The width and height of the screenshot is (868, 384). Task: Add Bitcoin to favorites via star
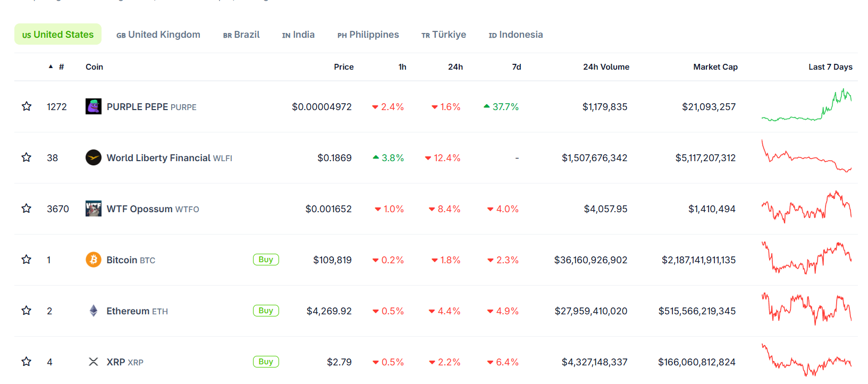27,260
